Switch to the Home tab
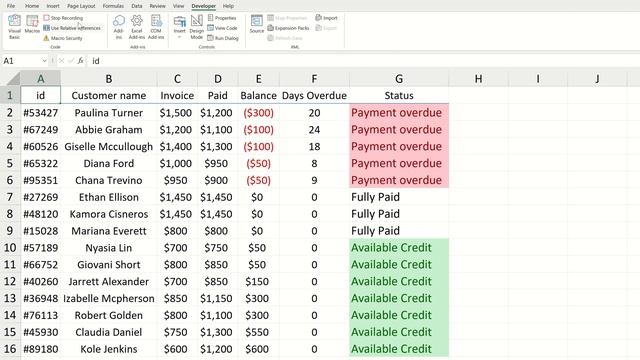 (32, 6)
